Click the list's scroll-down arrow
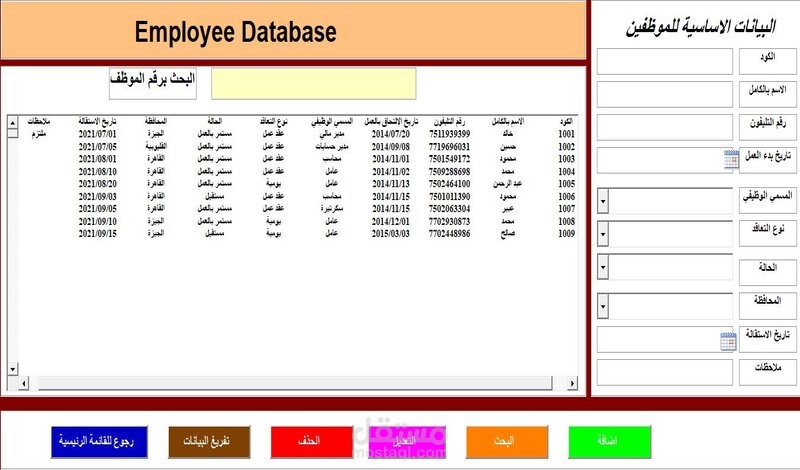Viewport: 800px width, 470px height. click(13, 368)
